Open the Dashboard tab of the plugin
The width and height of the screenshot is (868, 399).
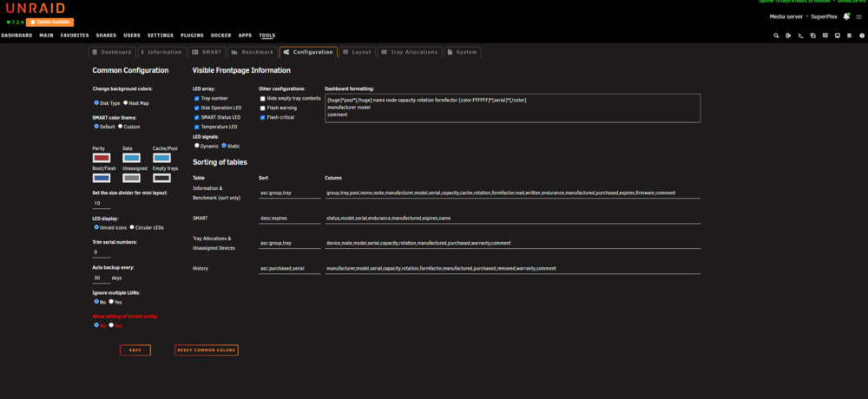coord(112,52)
